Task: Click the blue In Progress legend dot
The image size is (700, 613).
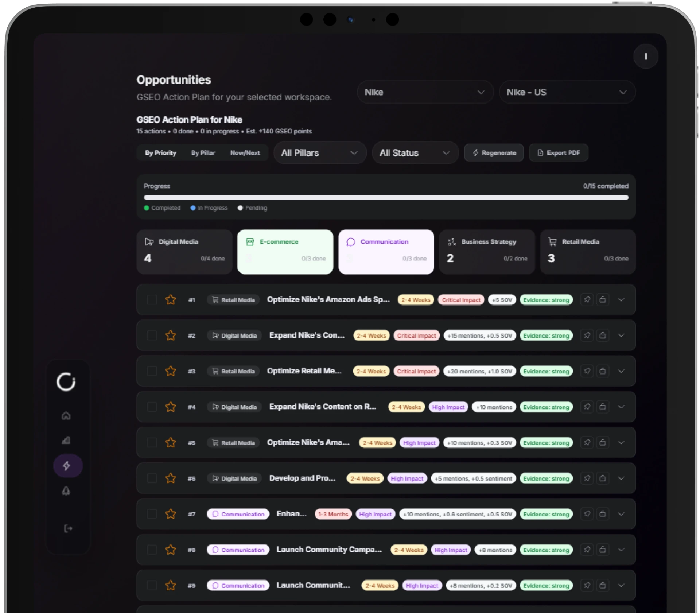Action: tap(193, 208)
